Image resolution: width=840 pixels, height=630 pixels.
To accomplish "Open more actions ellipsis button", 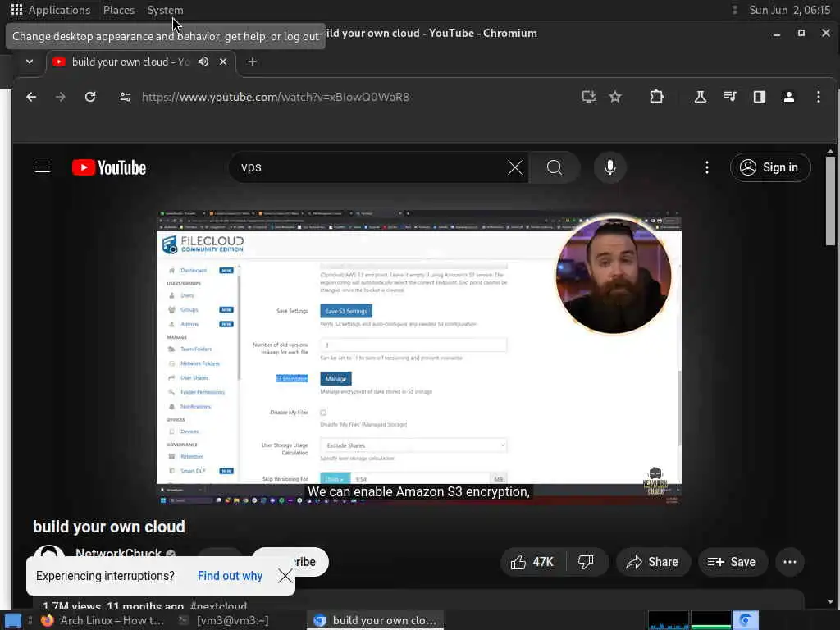I will point(790,562).
